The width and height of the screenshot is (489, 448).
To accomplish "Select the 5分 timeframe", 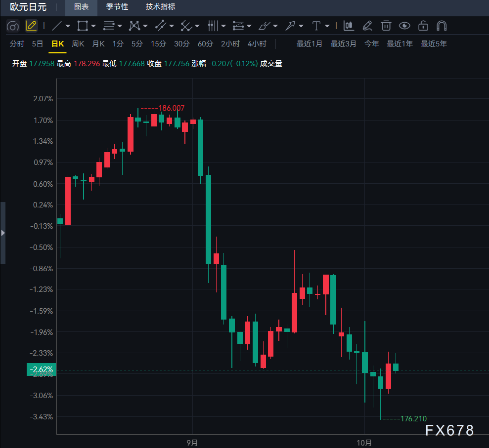I will point(137,43).
